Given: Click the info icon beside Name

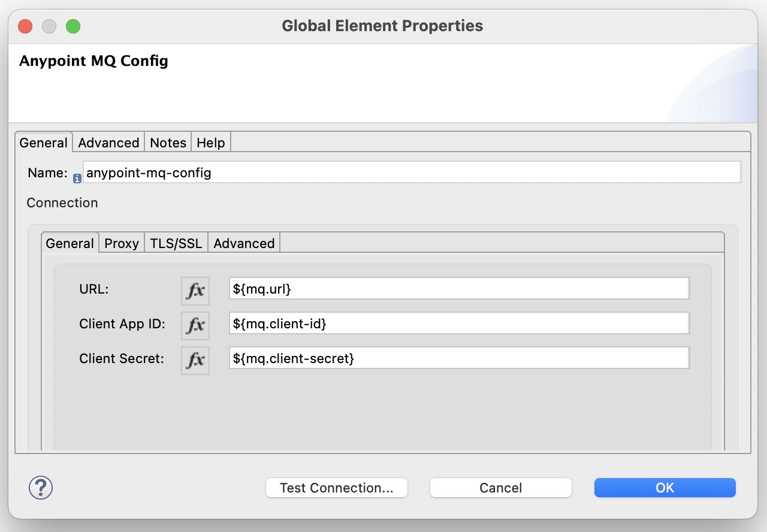Looking at the screenshot, I should click(x=77, y=179).
